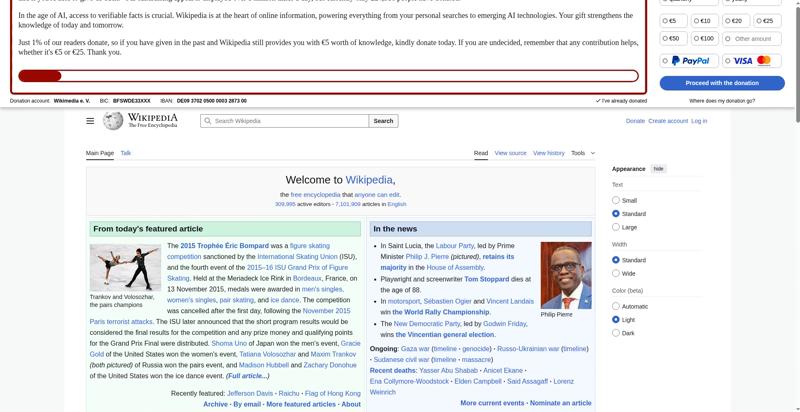Click the checkmark next to "I've already donated"
The width and height of the screenshot is (800, 412).
coord(598,101)
